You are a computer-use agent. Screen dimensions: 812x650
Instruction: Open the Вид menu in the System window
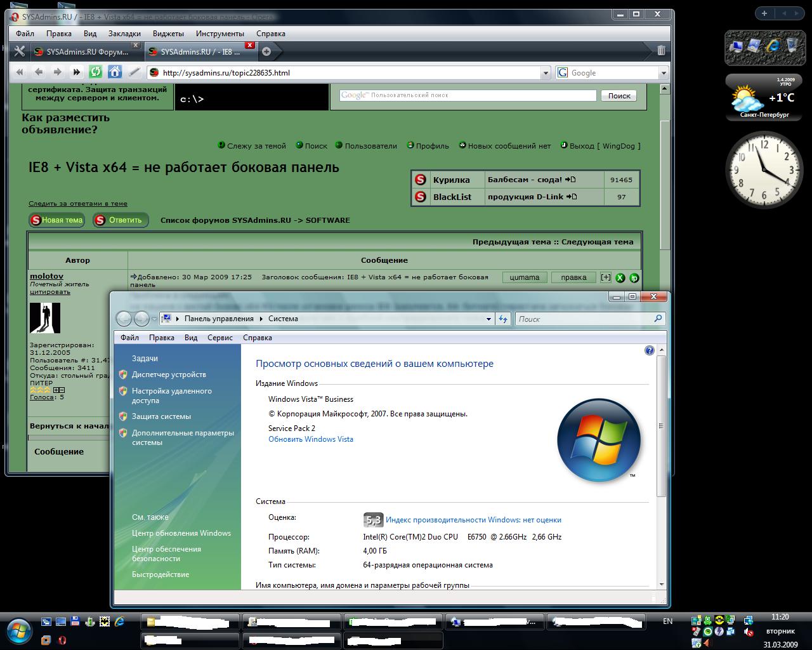191,338
